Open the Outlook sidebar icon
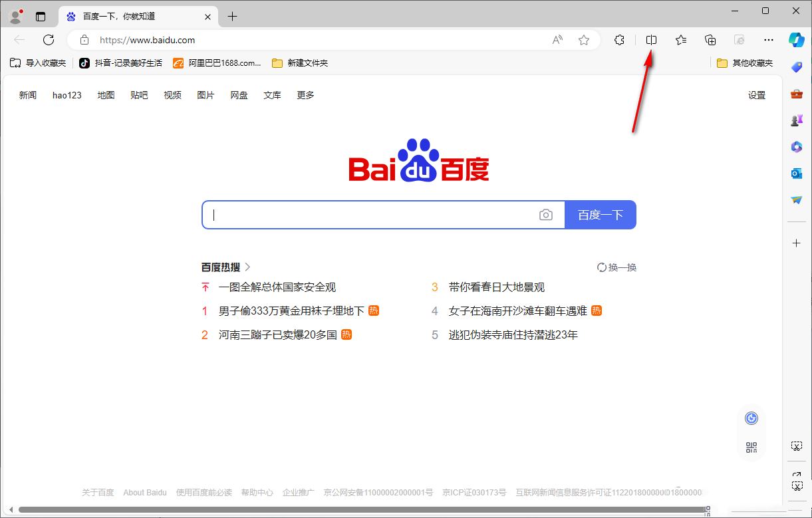The width and height of the screenshot is (812, 518). [x=797, y=174]
